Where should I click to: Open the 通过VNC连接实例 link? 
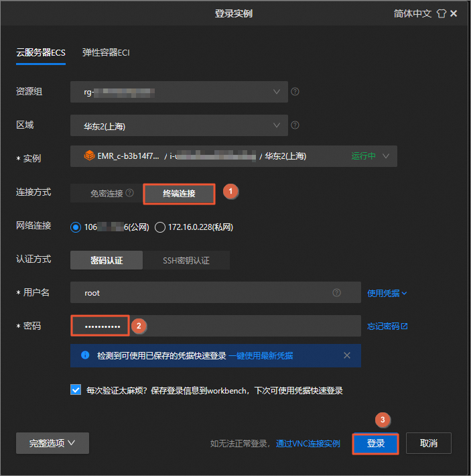click(308, 444)
